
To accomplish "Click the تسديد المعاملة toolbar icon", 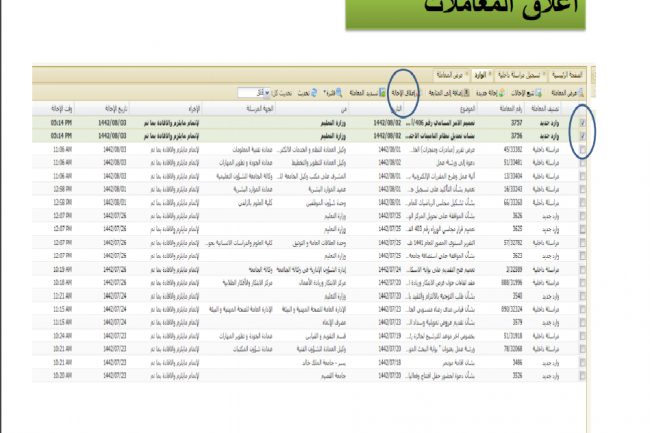I will (382, 93).
